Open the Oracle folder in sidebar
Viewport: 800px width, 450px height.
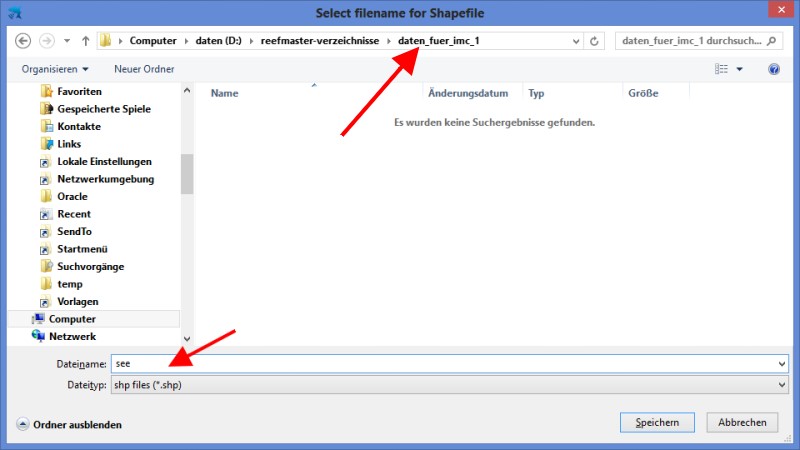point(72,196)
